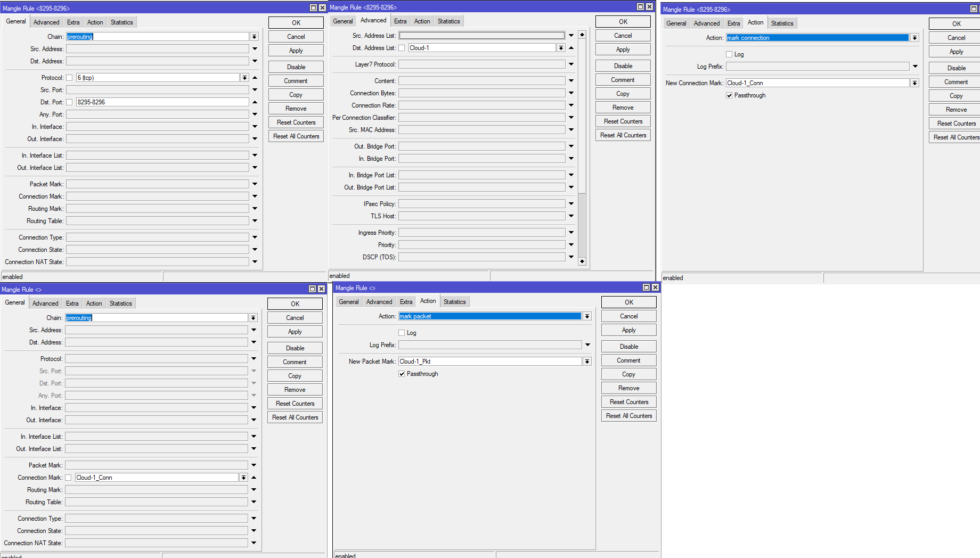980x558 pixels.
Task: Open Action tab in Advanced window
Action: 422,21
